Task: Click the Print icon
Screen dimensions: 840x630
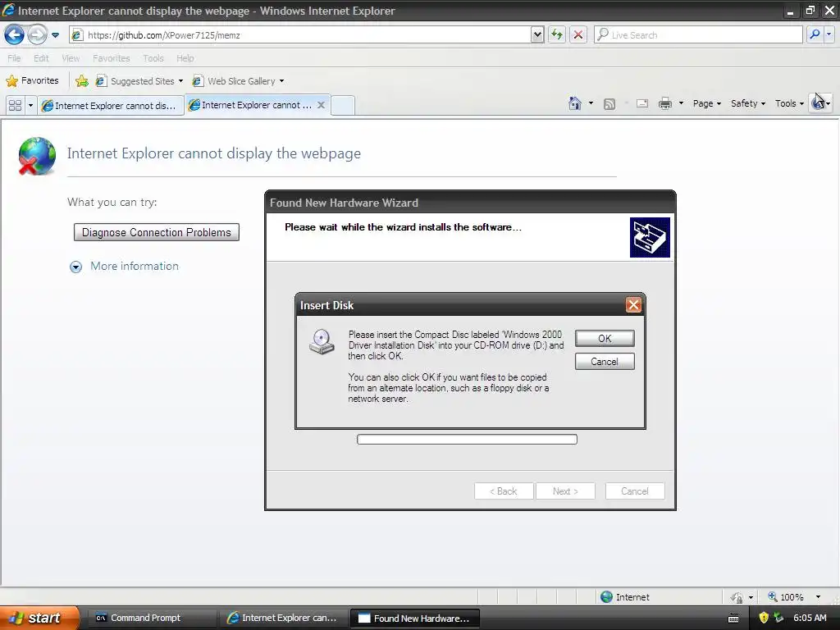Action: pos(664,103)
